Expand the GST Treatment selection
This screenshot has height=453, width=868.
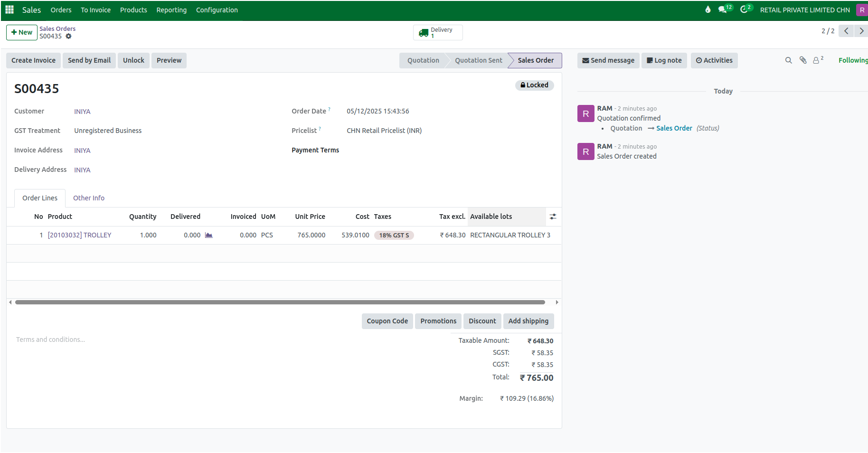click(x=108, y=130)
